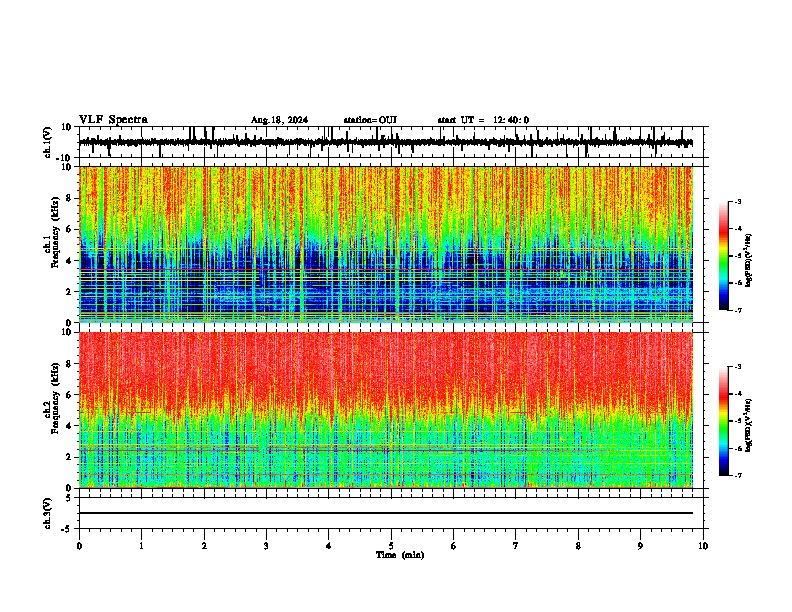The image size is (792, 612).
Task: Click the "station=OUI" header label
Action: [370, 120]
